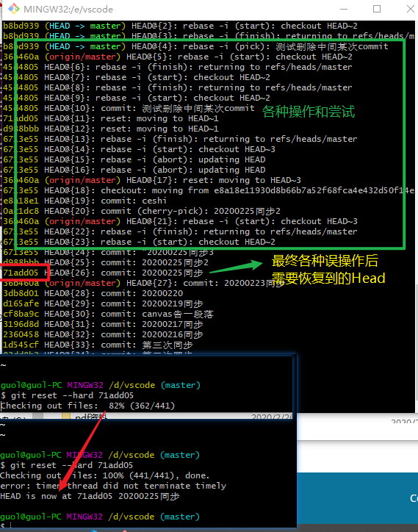Click HEAD@{25} commit 20200225同步2 line

point(106,262)
